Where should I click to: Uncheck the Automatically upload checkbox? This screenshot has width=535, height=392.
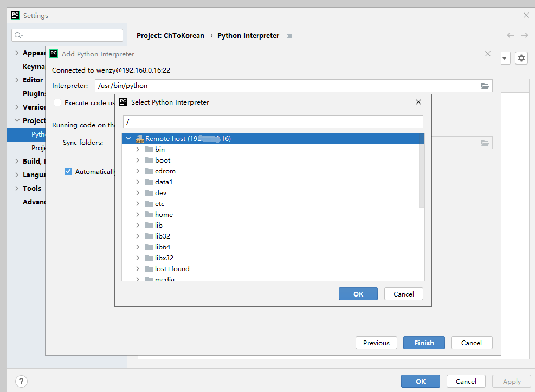click(68, 171)
